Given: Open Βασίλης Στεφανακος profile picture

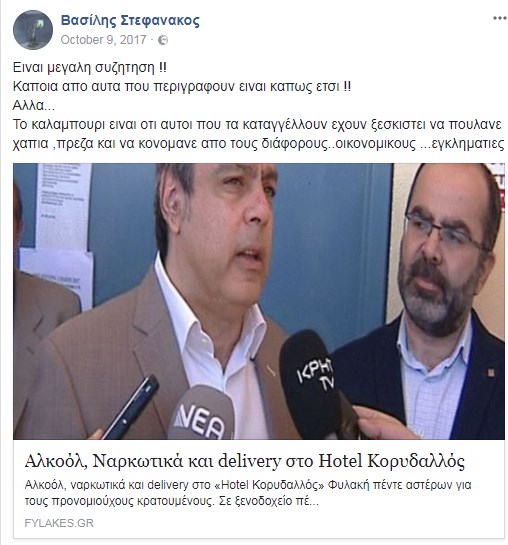Looking at the screenshot, I should [x=33, y=30].
